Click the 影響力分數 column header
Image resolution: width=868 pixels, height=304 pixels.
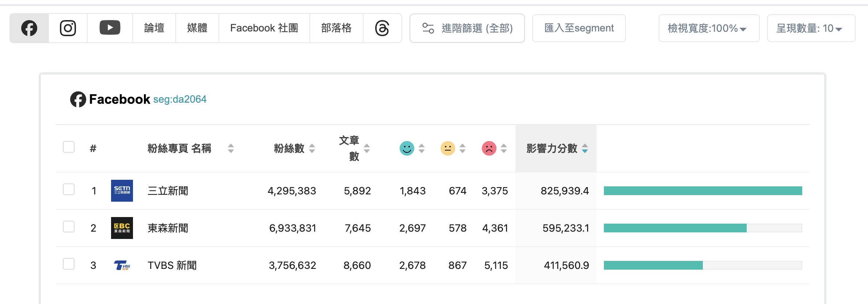pos(552,148)
